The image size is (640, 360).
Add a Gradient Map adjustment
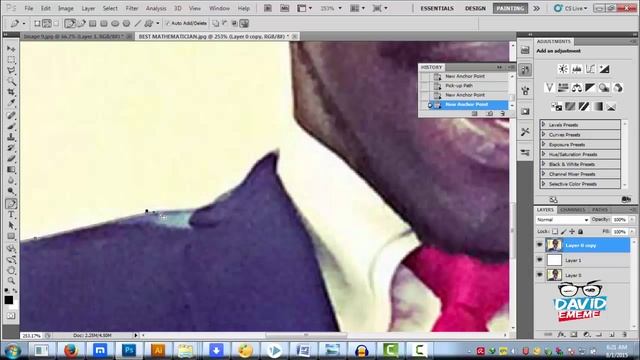(598, 107)
